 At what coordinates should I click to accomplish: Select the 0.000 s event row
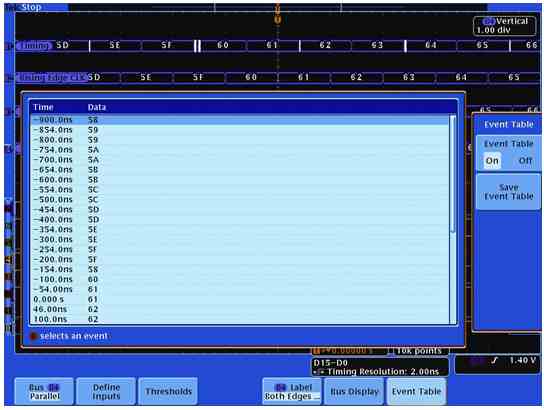coord(239,299)
